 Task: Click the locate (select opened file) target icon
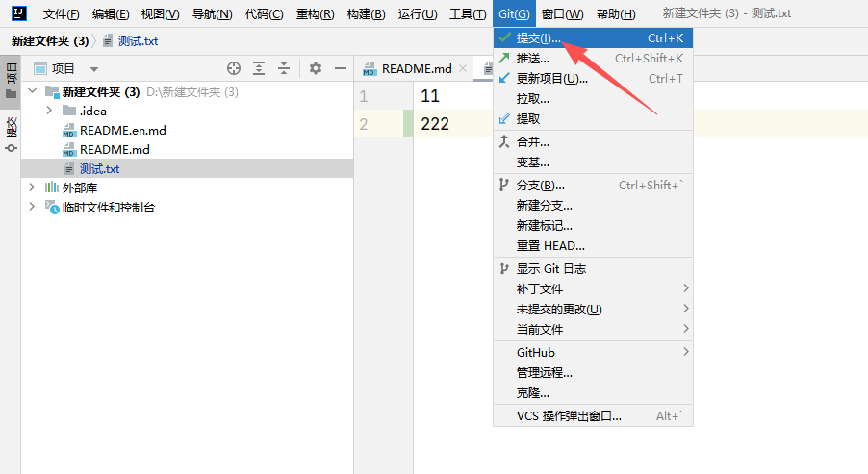(x=234, y=68)
